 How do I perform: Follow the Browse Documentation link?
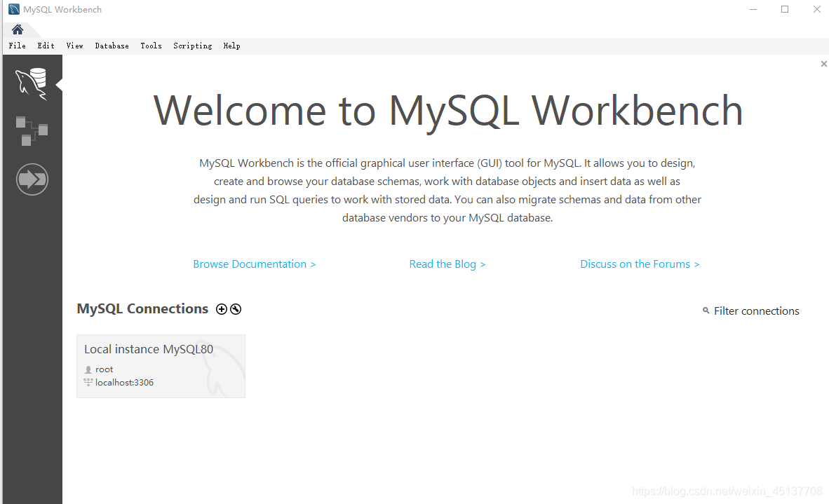pyautogui.click(x=255, y=264)
